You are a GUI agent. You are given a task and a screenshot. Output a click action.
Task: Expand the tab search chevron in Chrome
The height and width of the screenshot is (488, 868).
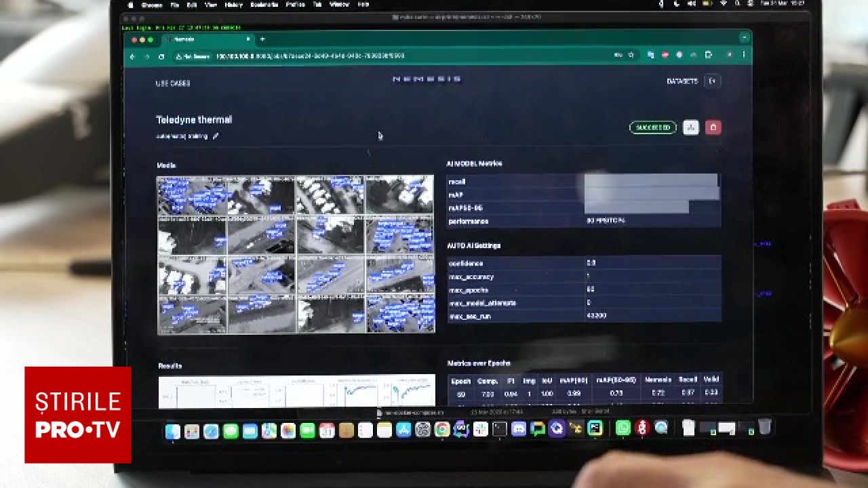pyautogui.click(x=745, y=38)
